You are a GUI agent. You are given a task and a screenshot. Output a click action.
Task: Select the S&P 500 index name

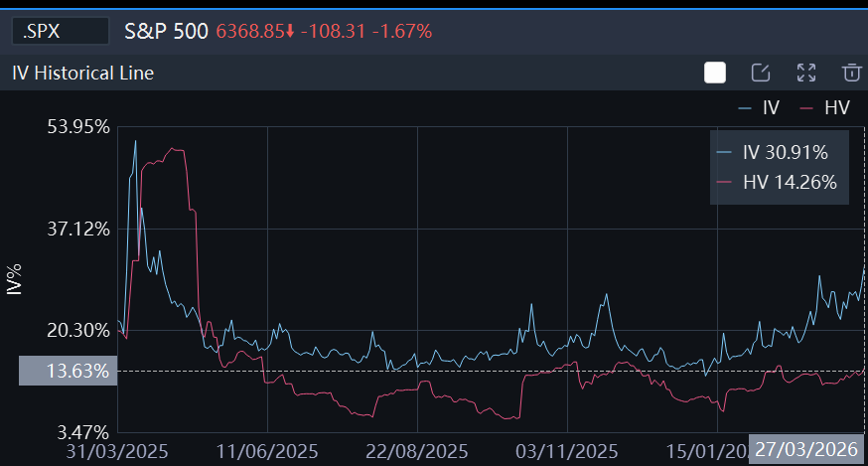[x=166, y=31]
